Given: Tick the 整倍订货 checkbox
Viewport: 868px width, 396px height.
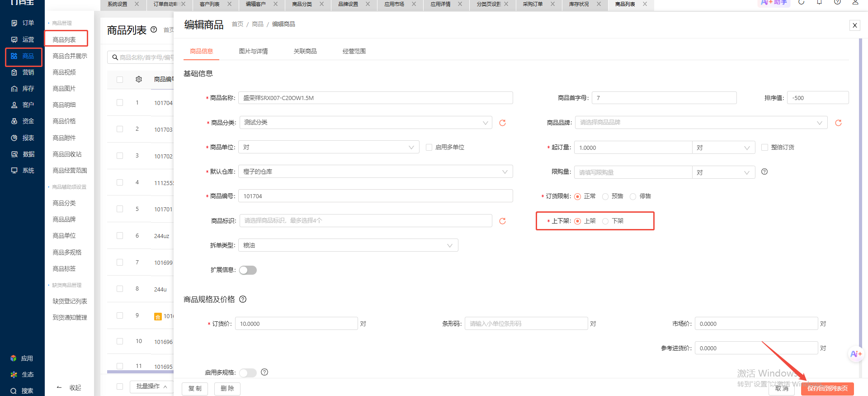Looking at the screenshot, I should coord(764,147).
